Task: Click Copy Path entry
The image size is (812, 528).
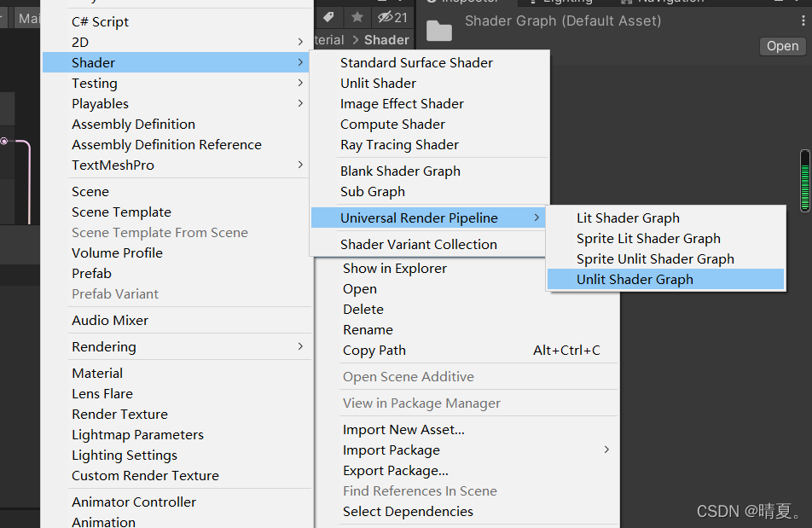Action: [466, 351]
